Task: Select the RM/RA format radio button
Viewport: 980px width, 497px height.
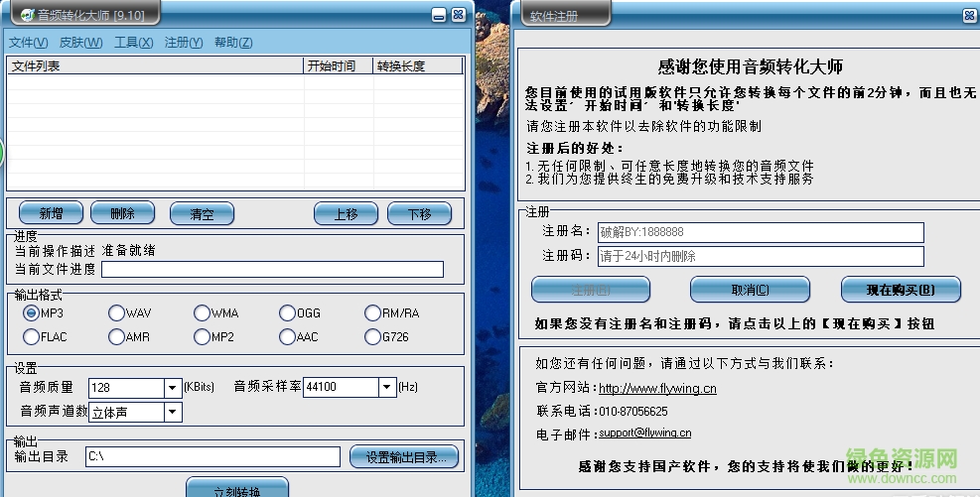Action: (372, 312)
